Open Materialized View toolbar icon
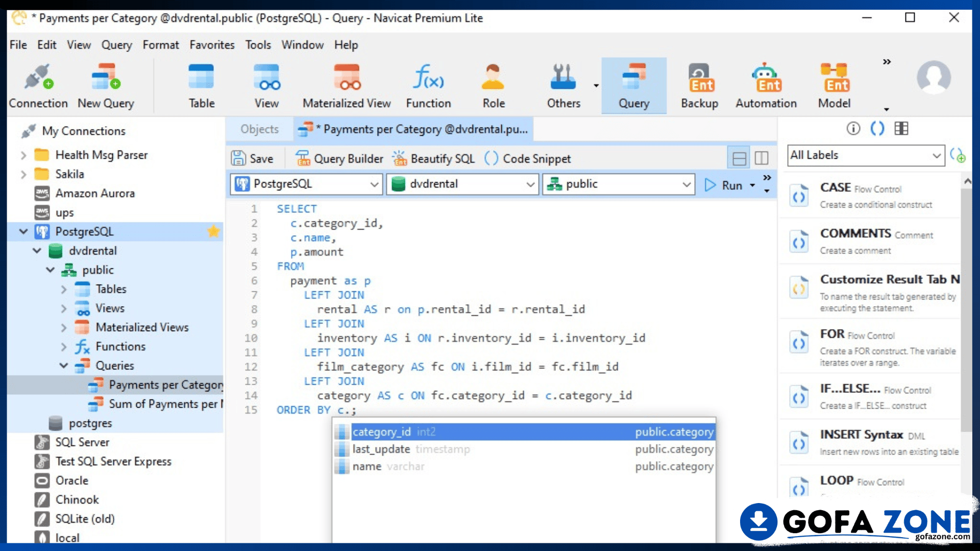Screen dimensions: 980x551 coord(347,86)
